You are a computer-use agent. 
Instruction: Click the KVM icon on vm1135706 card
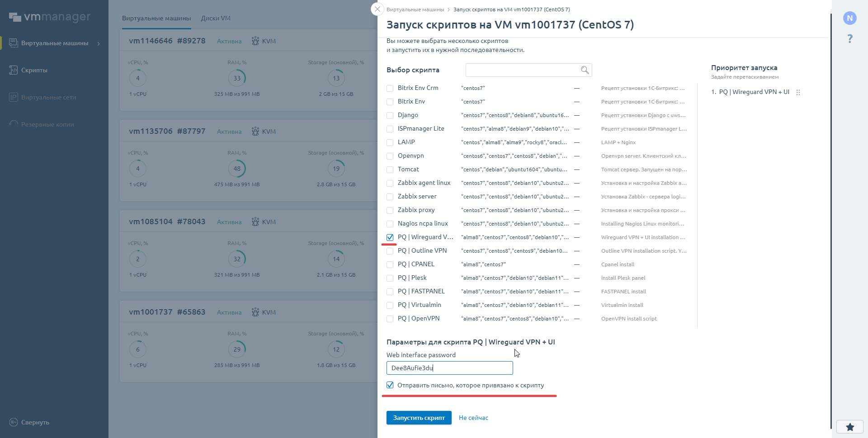[x=255, y=131]
